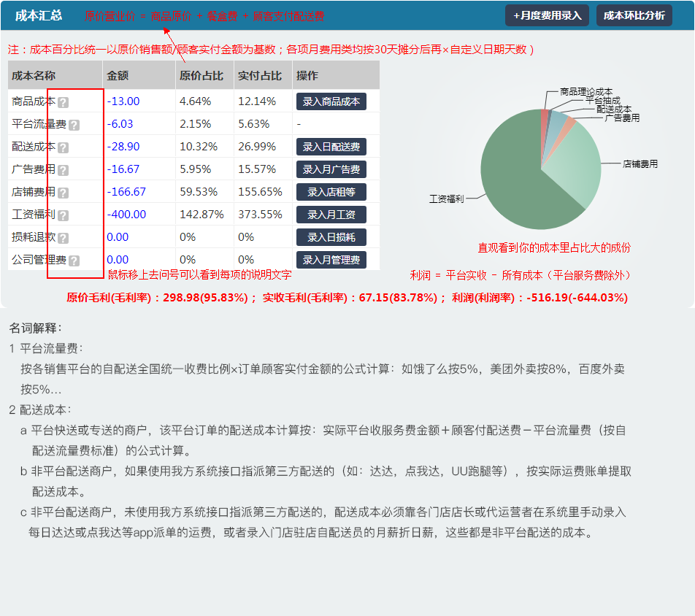Viewport: 695px width, 616px height.
Task: Click the 平台抽成 pie chart label
Action: pyautogui.click(x=603, y=101)
